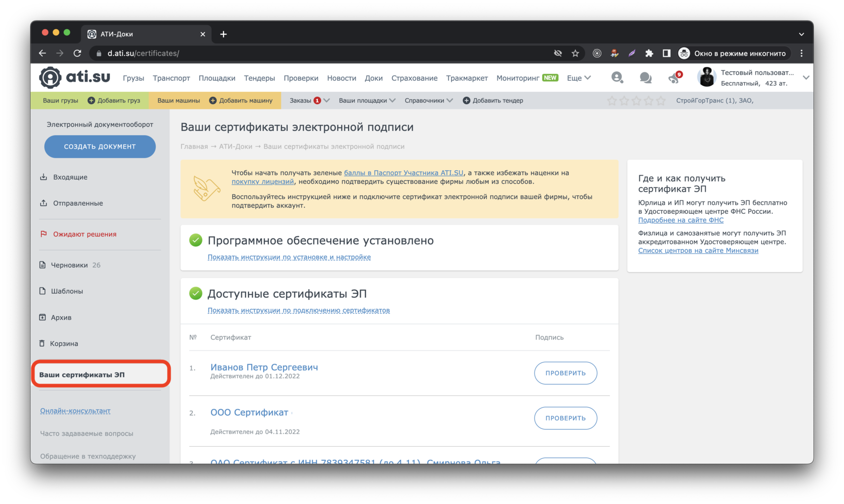Click Ваши грузы
This screenshot has height=504, width=844.
coord(60,100)
